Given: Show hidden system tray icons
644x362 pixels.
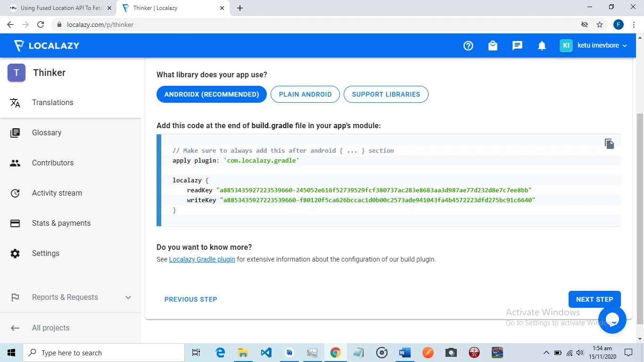Looking at the screenshot, I should coord(546,353).
